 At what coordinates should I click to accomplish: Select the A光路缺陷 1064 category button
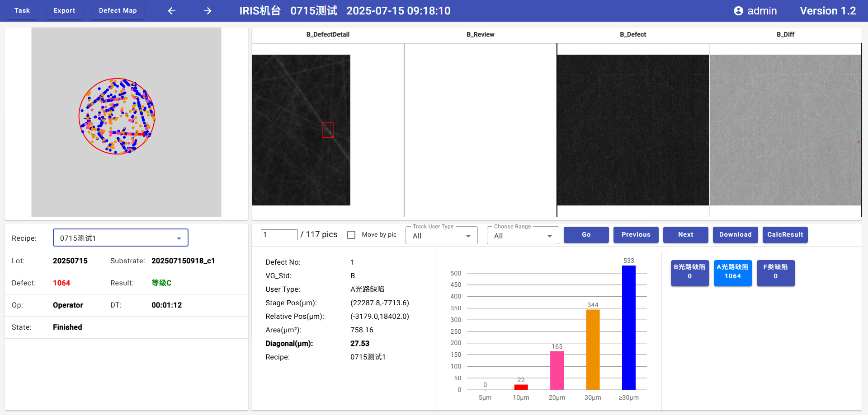coord(733,273)
